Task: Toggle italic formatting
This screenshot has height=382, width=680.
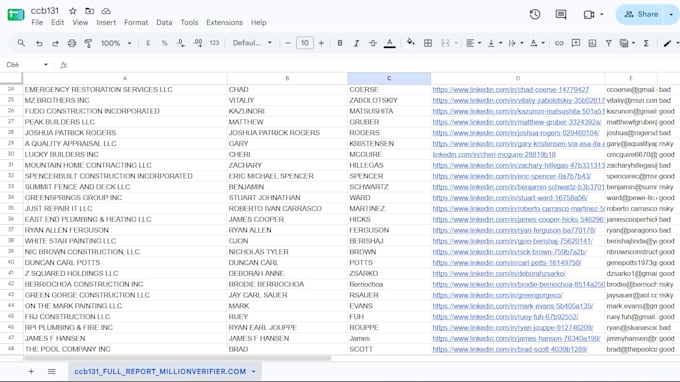Action: (356, 43)
